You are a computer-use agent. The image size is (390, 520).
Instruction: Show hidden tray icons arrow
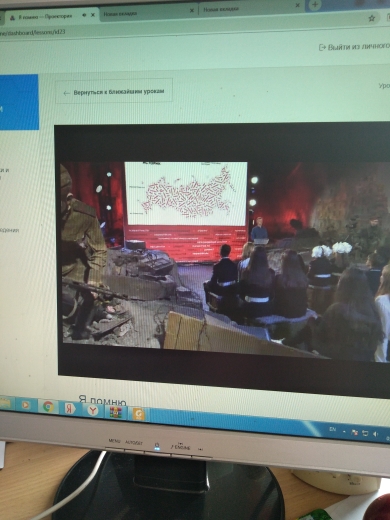(x=344, y=431)
